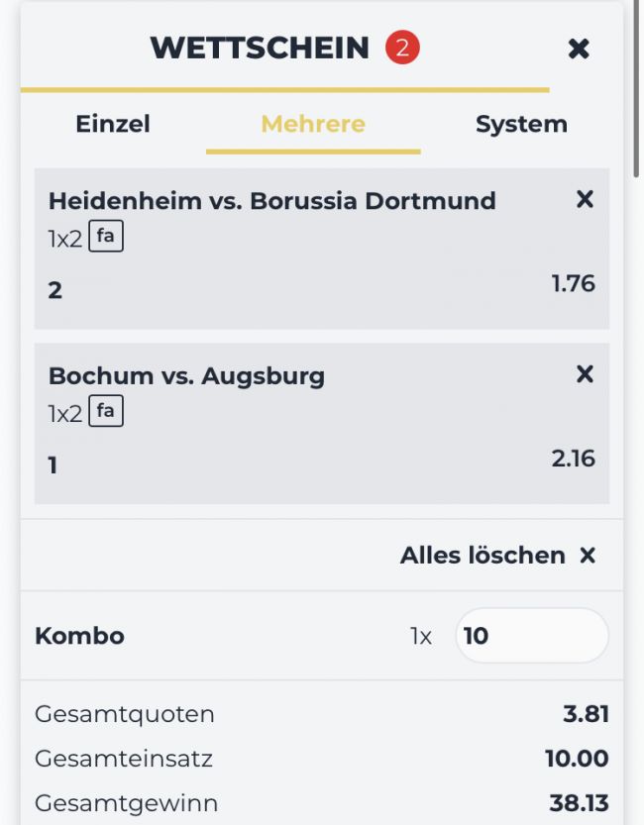Click the Bochum vs. Augsburg title
Screen dimensions: 644x825
tap(186, 376)
